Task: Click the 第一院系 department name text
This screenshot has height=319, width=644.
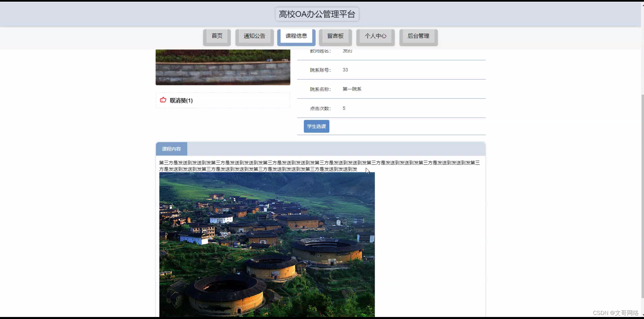Action: (x=352, y=89)
